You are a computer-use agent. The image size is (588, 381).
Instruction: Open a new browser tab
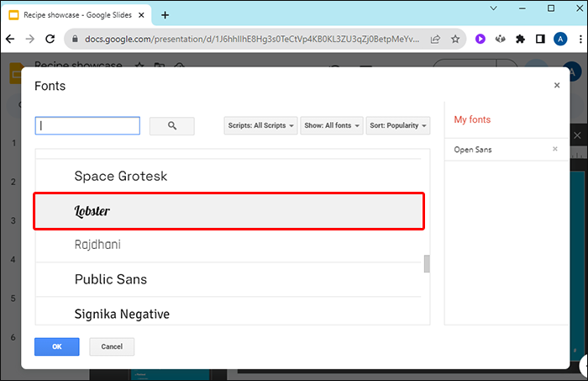(x=165, y=14)
